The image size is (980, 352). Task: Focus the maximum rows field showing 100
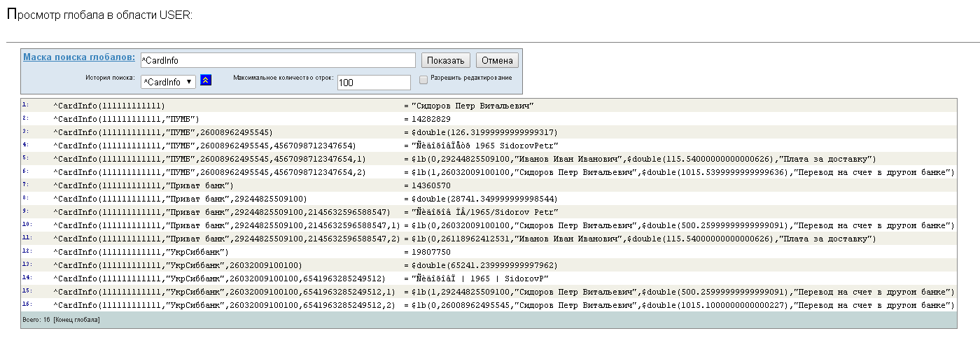point(374,83)
